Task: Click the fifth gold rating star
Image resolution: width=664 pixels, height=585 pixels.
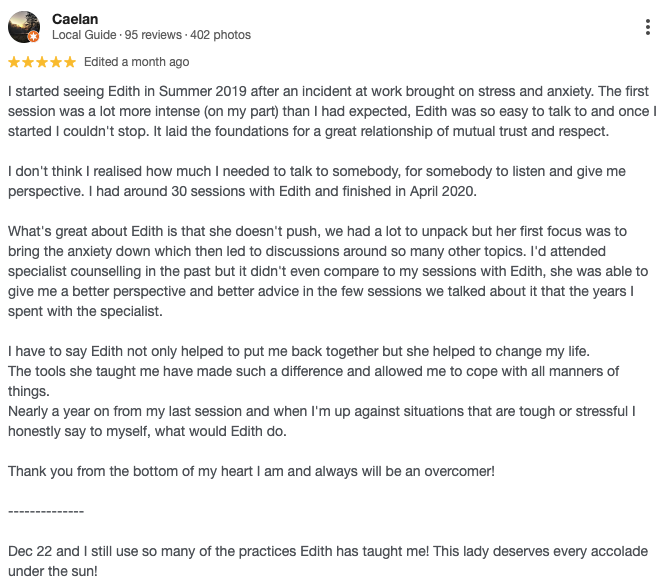Action: 70,62
